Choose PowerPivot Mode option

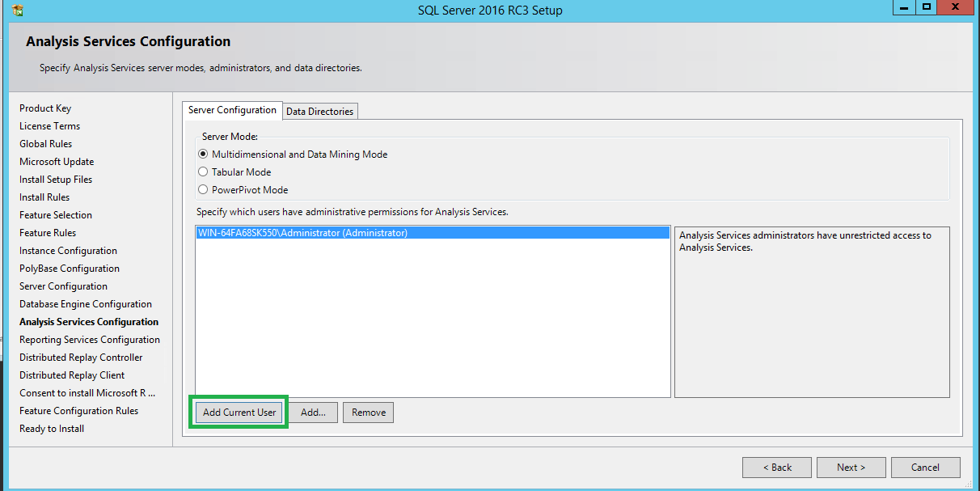[243, 190]
